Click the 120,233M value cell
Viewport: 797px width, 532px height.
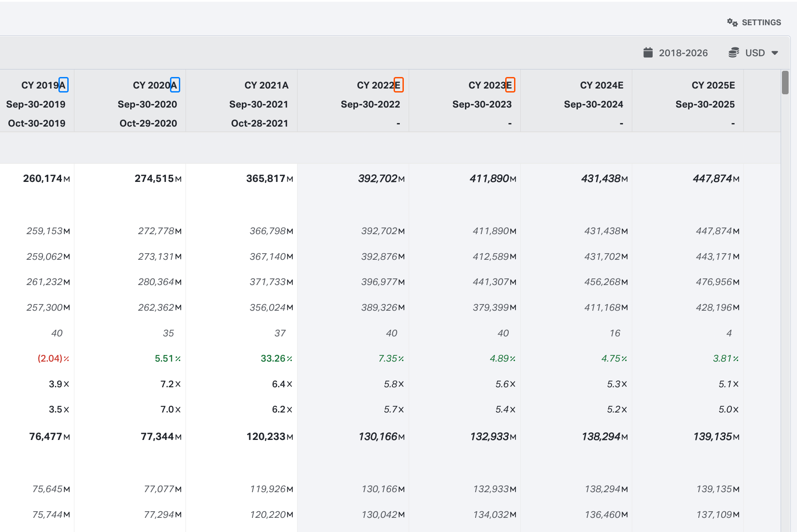(x=270, y=437)
